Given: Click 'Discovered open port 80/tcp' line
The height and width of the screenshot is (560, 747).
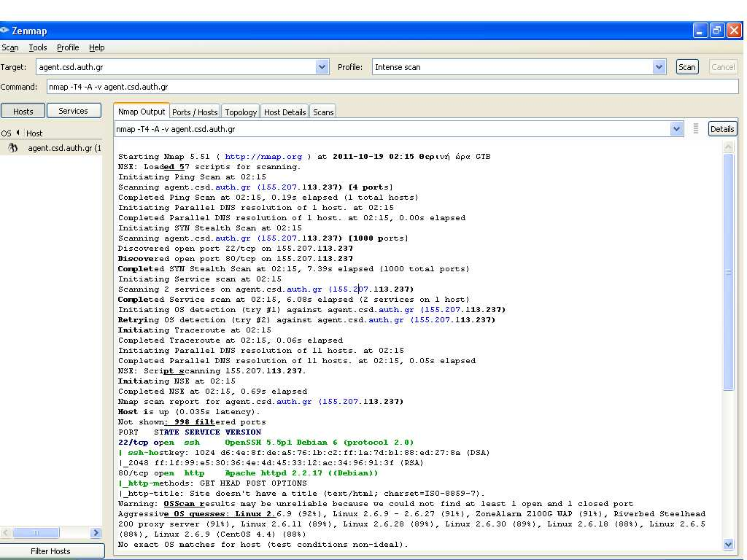Looking at the screenshot, I should [236, 259].
